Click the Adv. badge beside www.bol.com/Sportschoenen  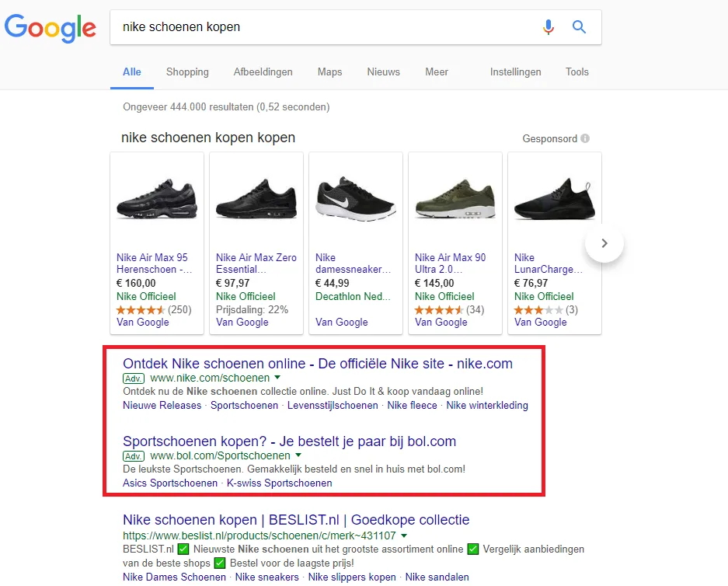point(134,456)
